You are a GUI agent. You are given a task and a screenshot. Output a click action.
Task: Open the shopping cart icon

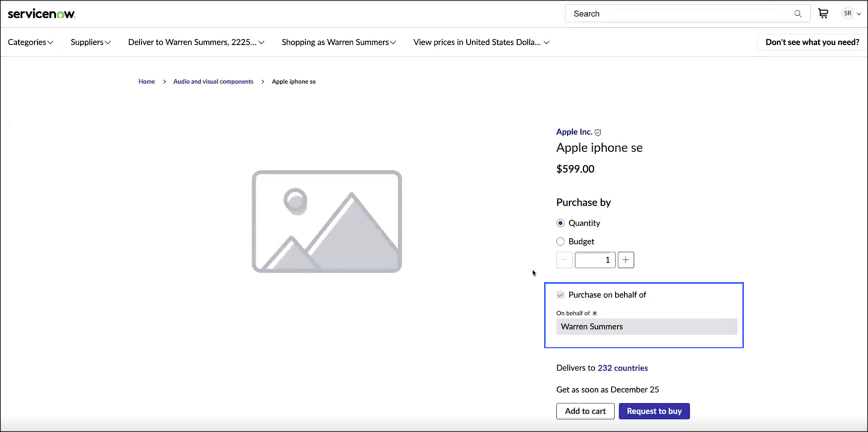point(823,13)
